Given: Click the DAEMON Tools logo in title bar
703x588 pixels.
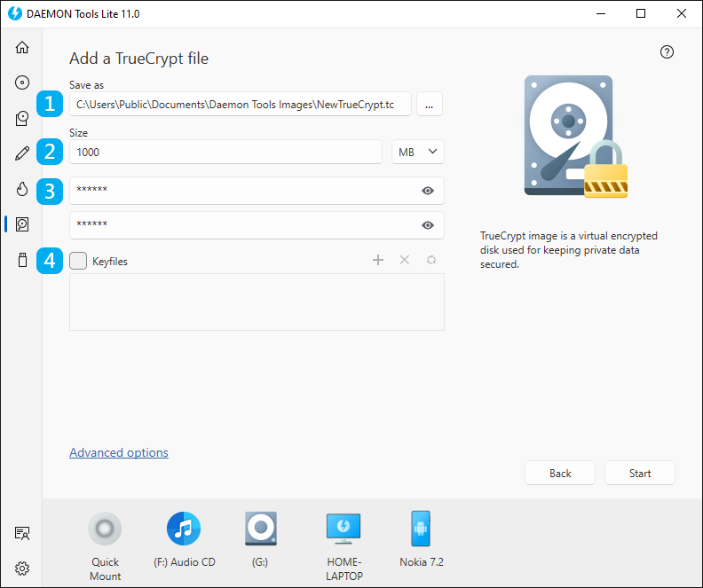Looking at the screenshot, I should coord(15,13).
